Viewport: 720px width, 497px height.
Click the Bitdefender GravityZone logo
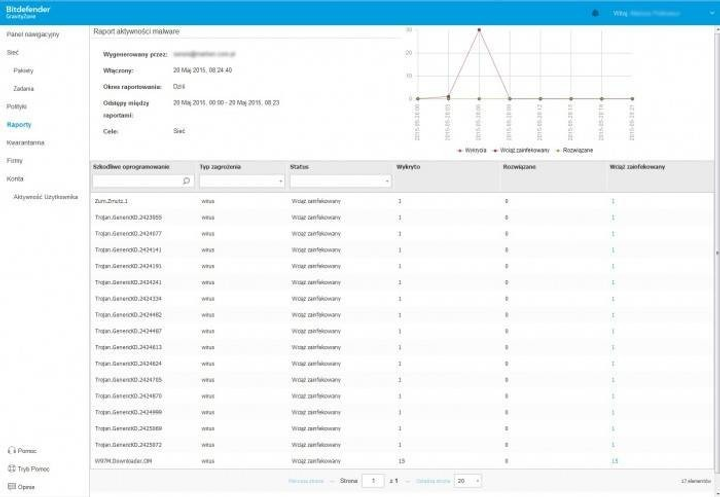point(28,12)
